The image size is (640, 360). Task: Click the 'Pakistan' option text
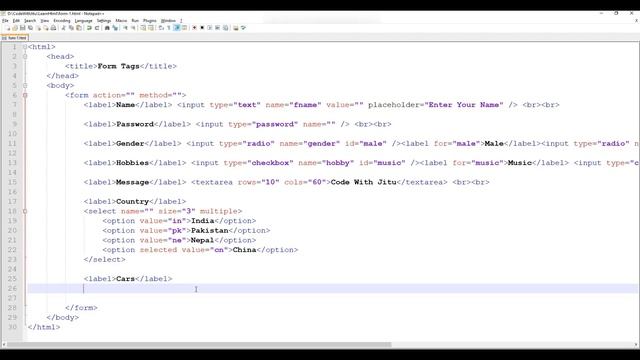(210, 231)
